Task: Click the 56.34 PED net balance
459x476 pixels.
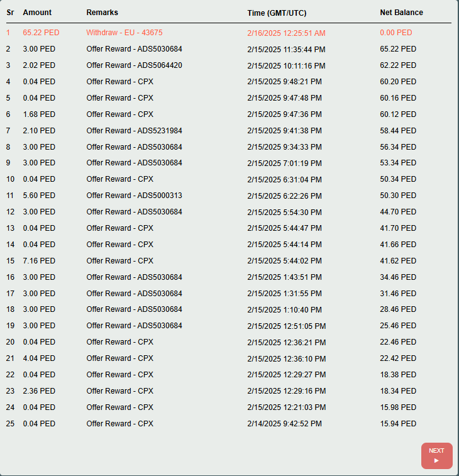Action: click(x=397, y=147)
